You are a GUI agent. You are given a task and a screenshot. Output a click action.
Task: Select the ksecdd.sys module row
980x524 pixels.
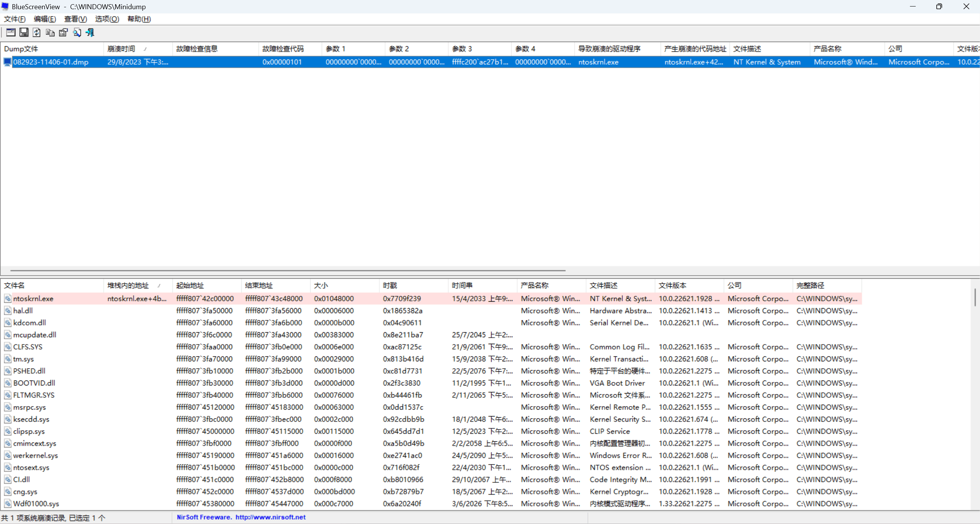coord(431,419)
